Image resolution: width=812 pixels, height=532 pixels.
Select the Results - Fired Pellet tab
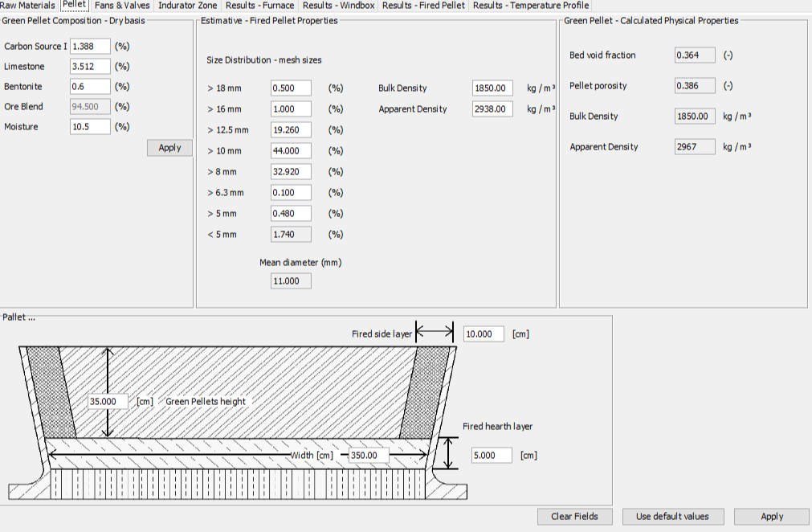pos(423,6)
